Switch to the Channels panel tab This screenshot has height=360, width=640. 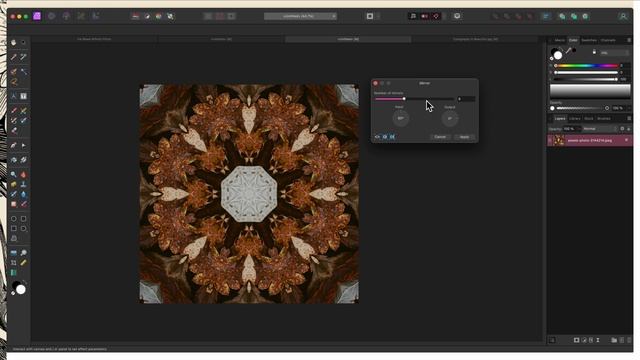coord(608,40)
